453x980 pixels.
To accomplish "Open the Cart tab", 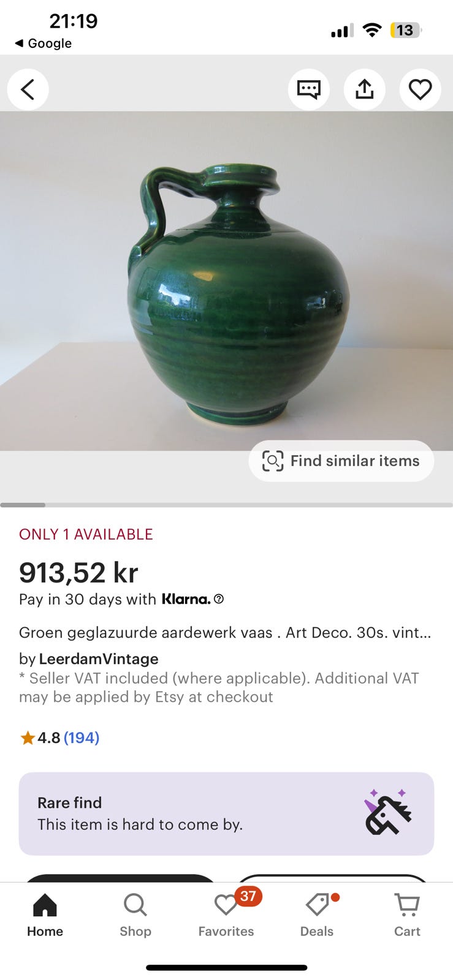I will coord(407,915).
